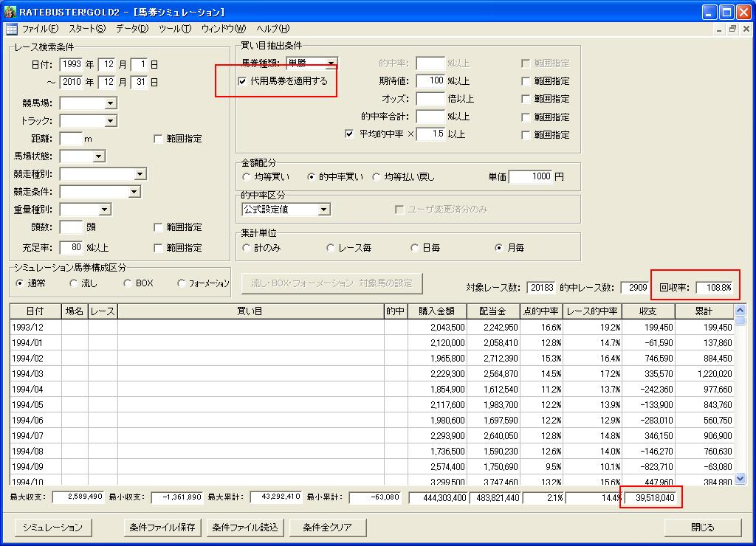Select 通常 ticket composition
The height and width of the screenshot is (546, 756).
19,283
